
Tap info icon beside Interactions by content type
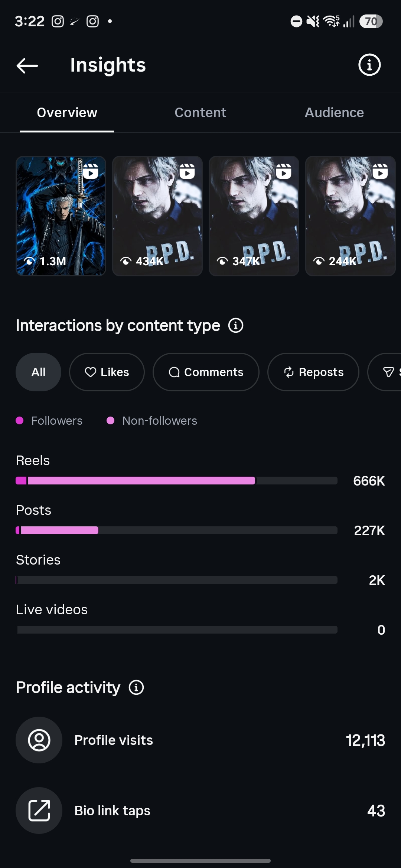[x=236, y=326]
